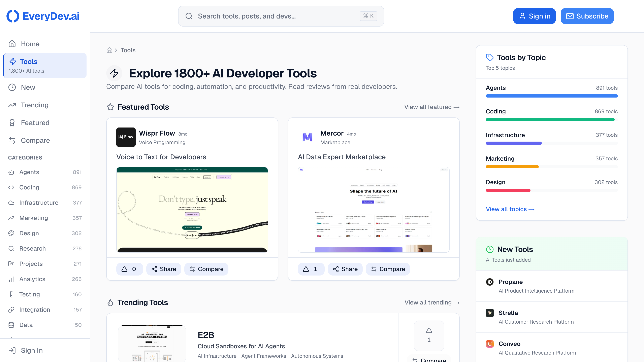Click the Agents category icon
Screen dimensions: 644x362
pyautogui.click(x=11, y=172)
